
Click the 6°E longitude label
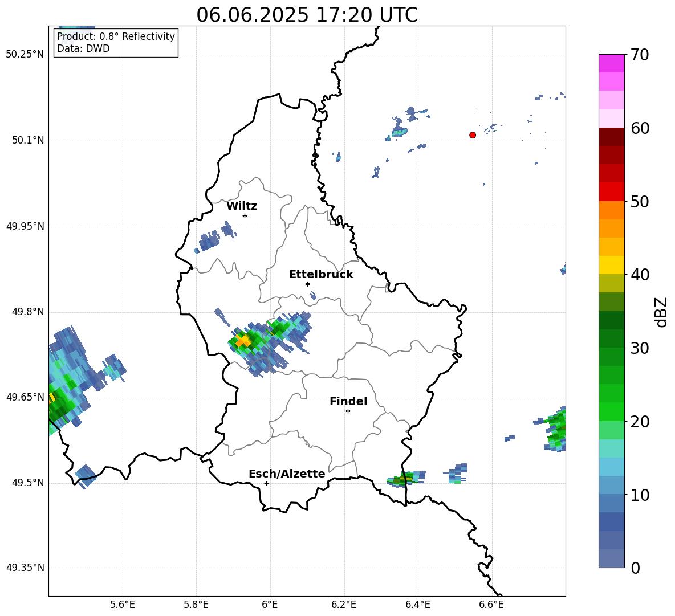tap(270, 605)
